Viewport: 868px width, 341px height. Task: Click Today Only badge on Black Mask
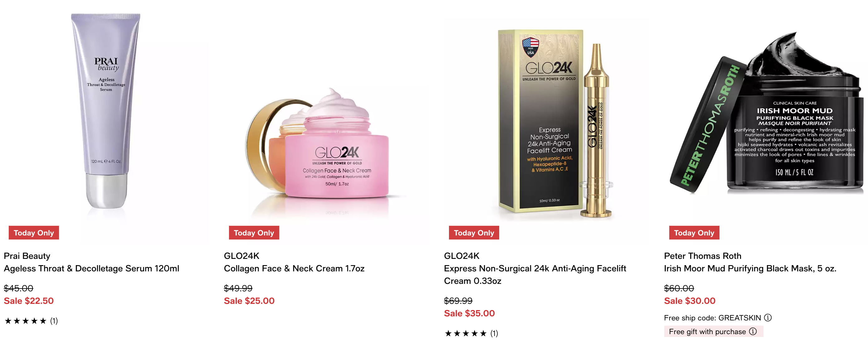click(x=694, y=233)
